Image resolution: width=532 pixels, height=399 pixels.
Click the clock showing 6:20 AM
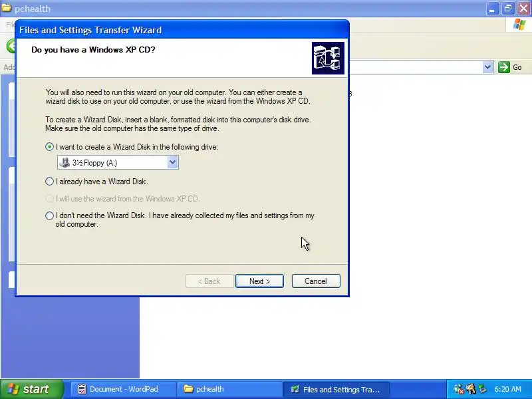coord(507,389)
